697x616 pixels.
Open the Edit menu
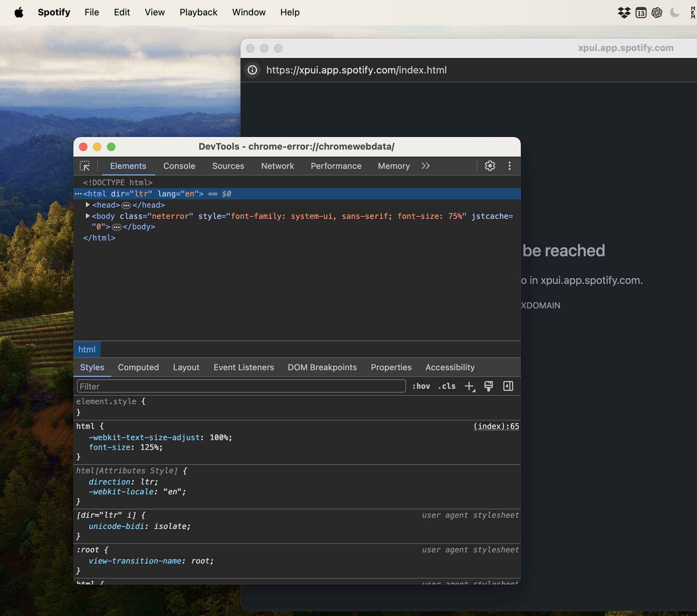point(122,13)
